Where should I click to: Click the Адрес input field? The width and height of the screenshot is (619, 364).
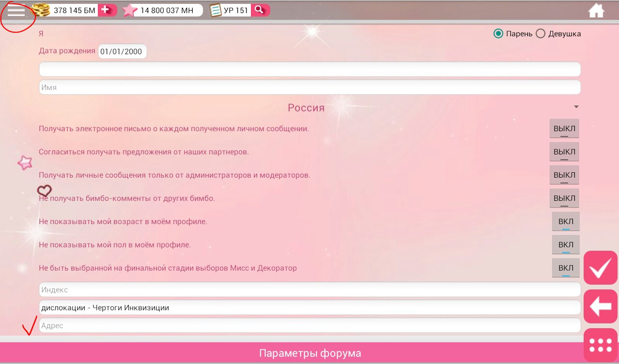[309, 326]
